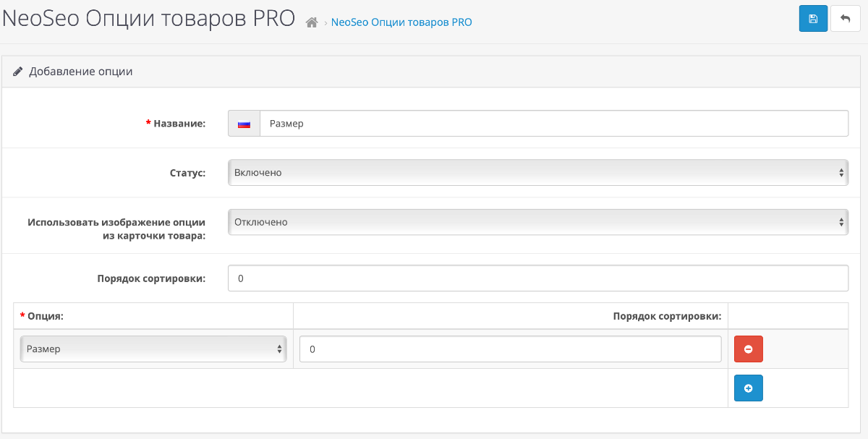Screen dimensions: 868x439
Task: Add a new option row with plus button
Action: coord(749,388)
